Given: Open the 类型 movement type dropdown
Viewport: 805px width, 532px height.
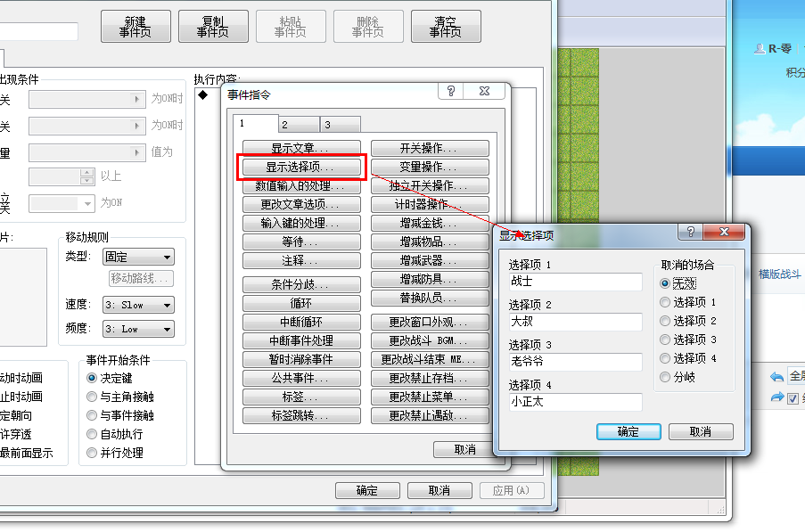Looking at the screenshot, I should coord(138,257).
